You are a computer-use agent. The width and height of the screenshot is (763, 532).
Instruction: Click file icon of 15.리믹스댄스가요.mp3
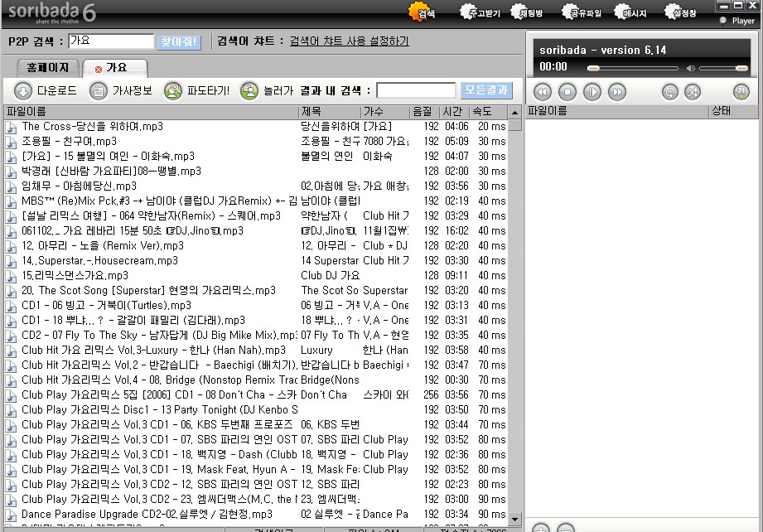point(11,276)
